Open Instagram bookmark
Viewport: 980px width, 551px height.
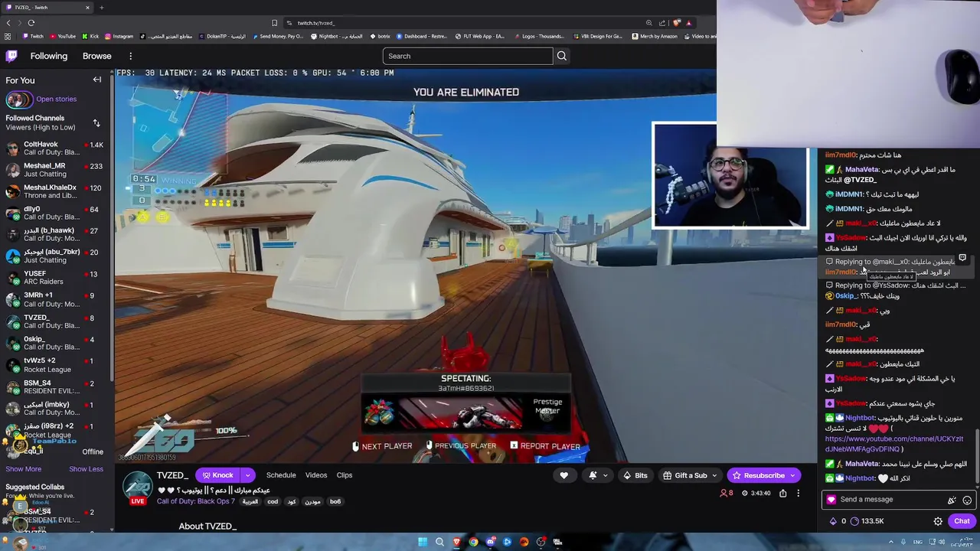[119, 36]
